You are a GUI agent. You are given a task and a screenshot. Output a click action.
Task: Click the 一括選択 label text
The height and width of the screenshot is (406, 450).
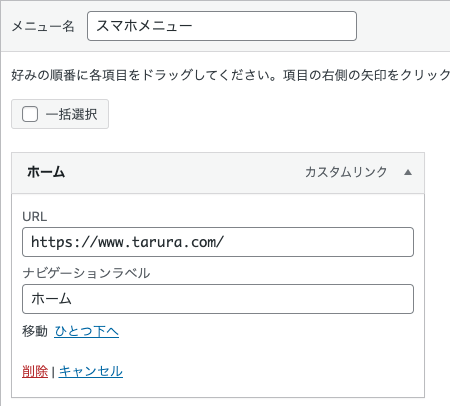pos(71,114)
